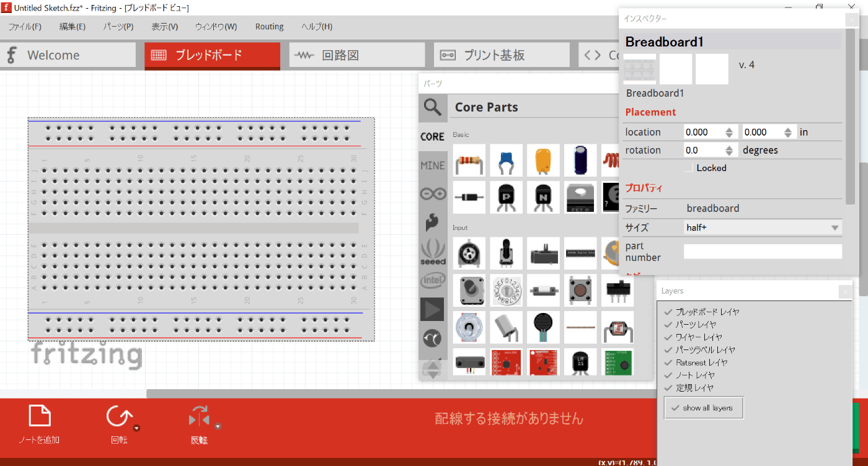Close the Layers panel
868x466 pixels.
click(845, 291)
